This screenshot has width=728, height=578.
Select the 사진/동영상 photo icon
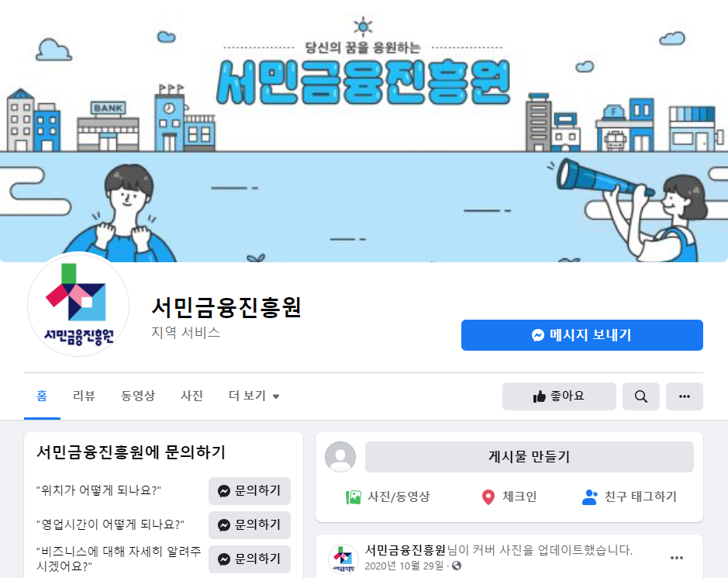[x=354, y=497]
